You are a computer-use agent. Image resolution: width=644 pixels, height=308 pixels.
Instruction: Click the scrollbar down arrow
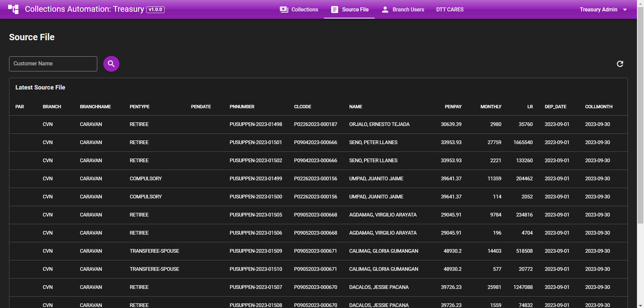(640, 305)
